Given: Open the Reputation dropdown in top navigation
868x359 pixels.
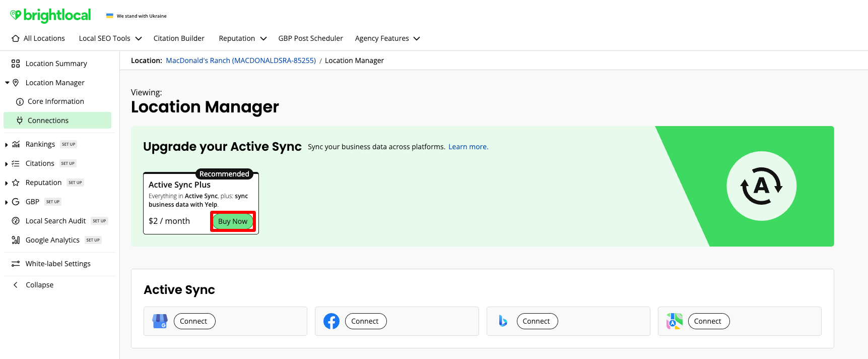Looking at the screenshot, I should pos(242,38).
